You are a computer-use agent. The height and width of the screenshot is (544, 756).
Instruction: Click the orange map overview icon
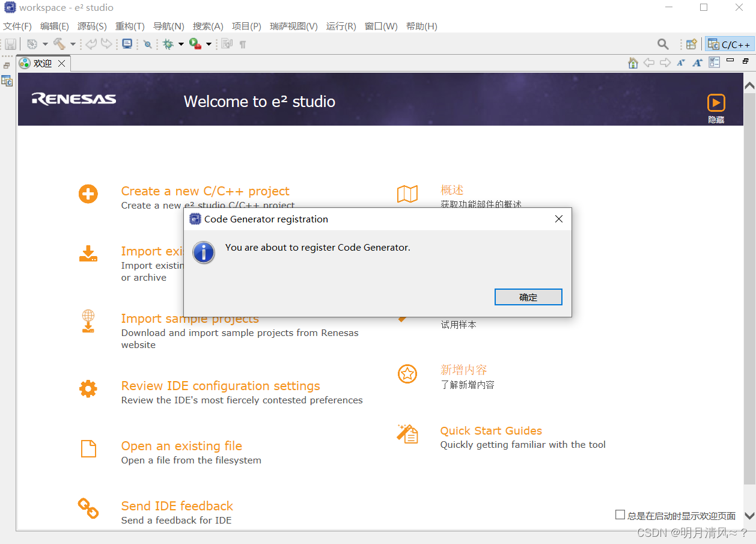pos(407,194)
